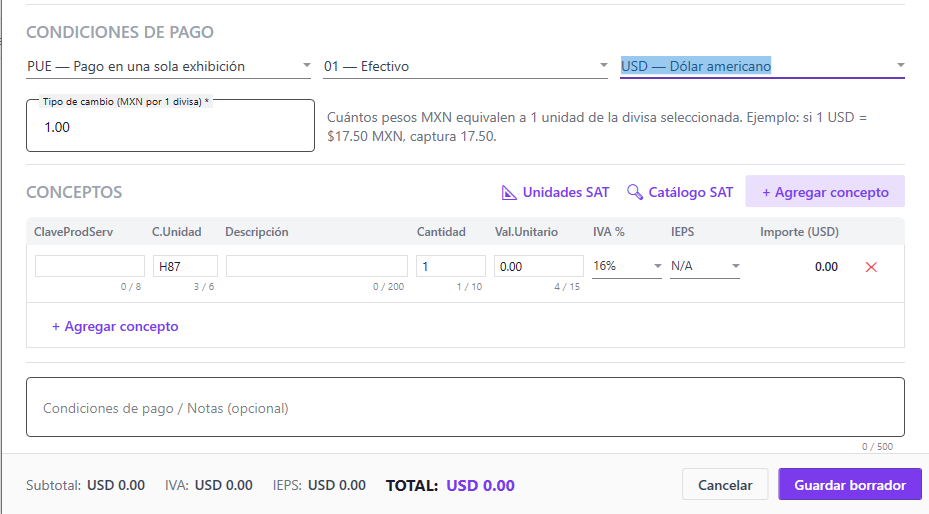Expand the IEPS N/A dropdown
929x514 pixels.
[x=705, y=266]
